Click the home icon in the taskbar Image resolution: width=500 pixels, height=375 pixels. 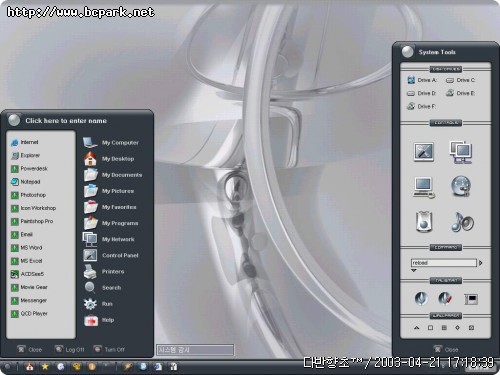click(30, 367)
